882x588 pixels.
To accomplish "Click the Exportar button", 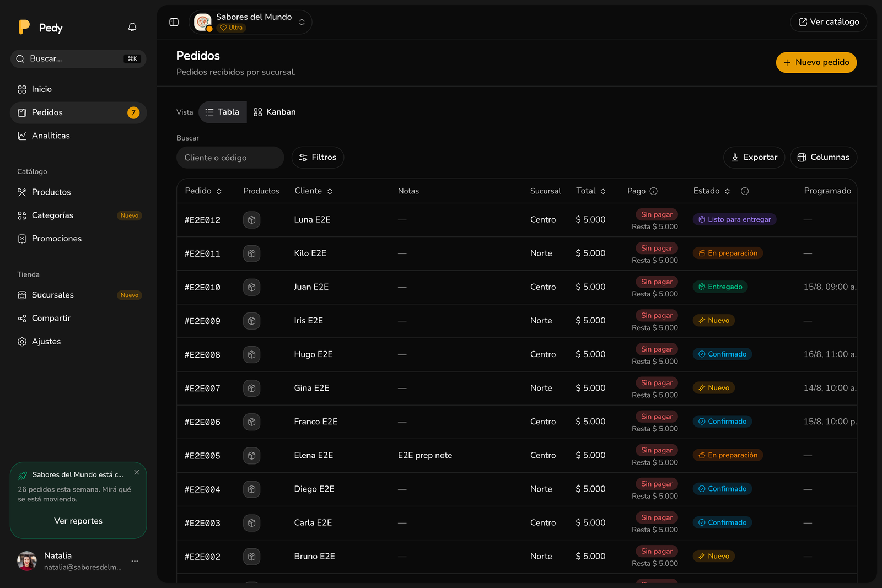I will point(754,158).
